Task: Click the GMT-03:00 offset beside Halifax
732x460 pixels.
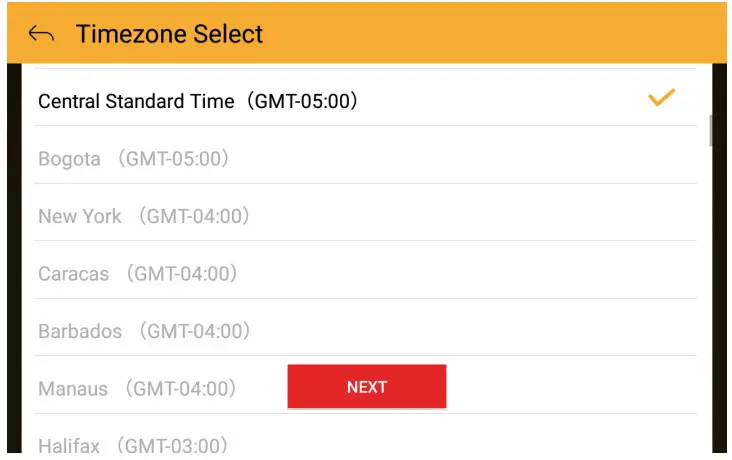Action: point(172,445)
